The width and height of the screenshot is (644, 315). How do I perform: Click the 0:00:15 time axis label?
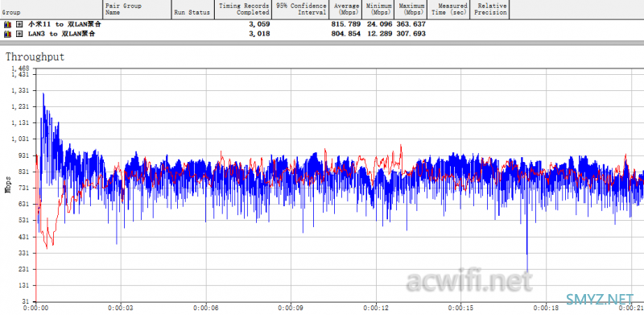(x=460, y=308)
